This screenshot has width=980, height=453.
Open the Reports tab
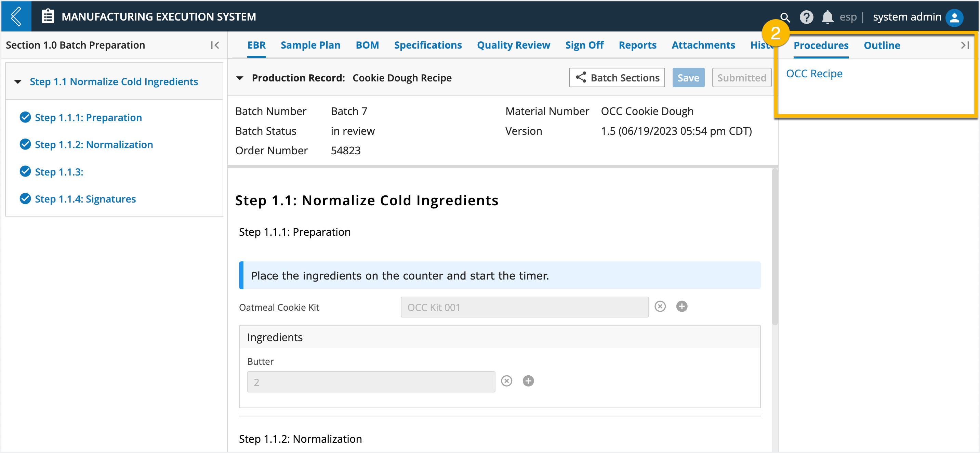coord(638,45)
